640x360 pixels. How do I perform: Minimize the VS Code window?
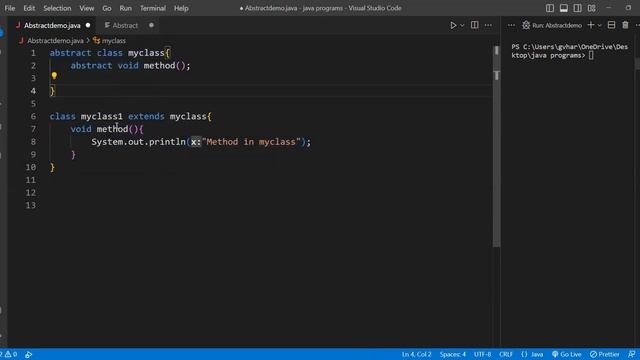609,8
